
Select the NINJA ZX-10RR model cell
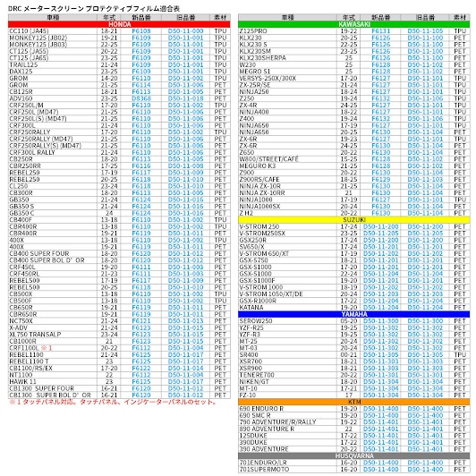[x=287, y=192]
